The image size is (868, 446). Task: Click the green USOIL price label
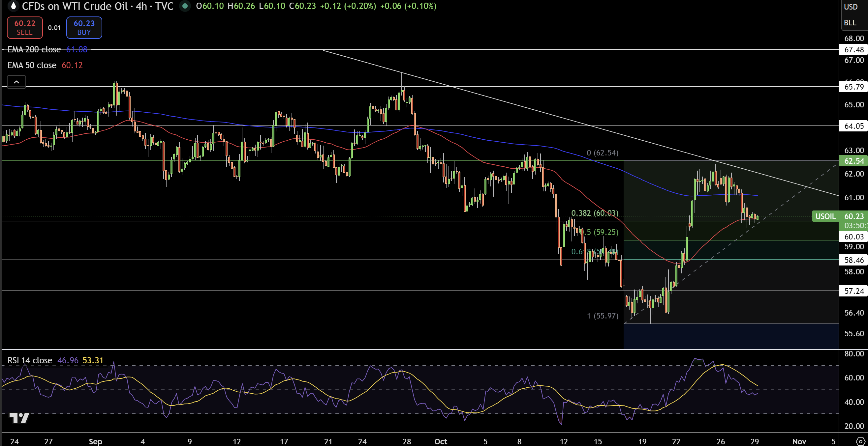[x=825, y=216]
